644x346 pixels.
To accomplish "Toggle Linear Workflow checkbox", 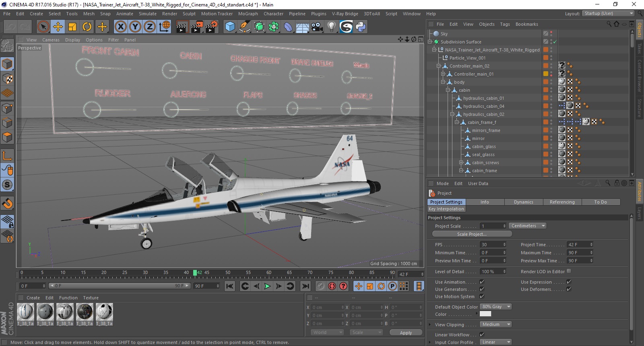I will 482,334.
